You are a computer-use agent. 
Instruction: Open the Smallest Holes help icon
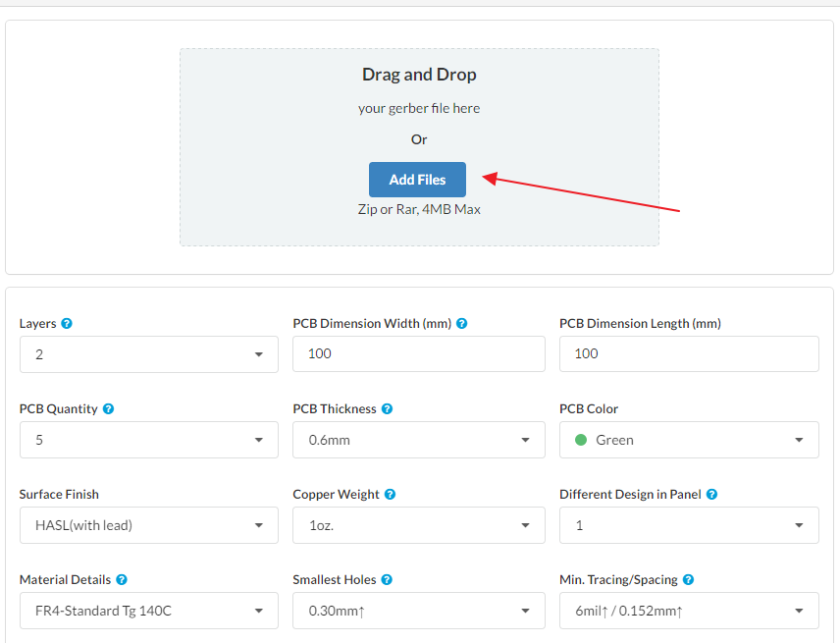pos(387,580)
